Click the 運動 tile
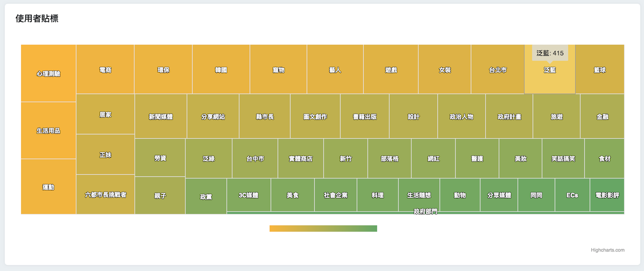The height and width of the screenshot is (271, 644). [48, 187]
